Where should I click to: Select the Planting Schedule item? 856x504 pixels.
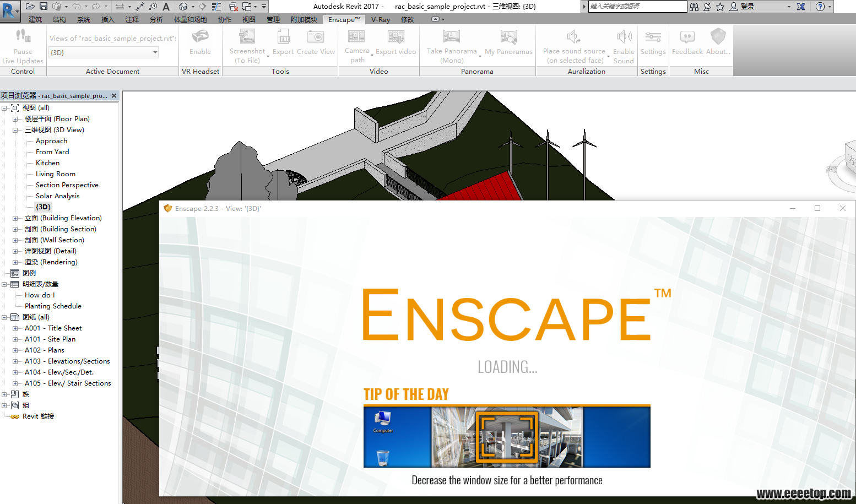53,306
